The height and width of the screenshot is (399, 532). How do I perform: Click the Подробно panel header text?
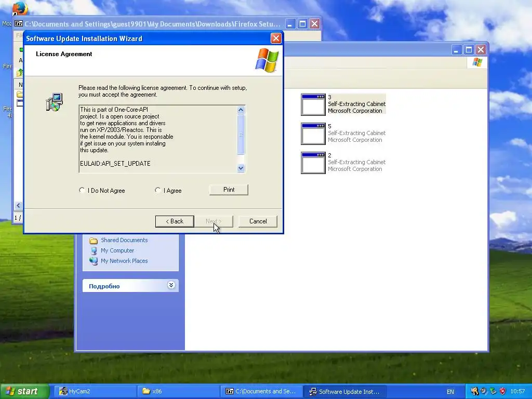coord(104,286)
